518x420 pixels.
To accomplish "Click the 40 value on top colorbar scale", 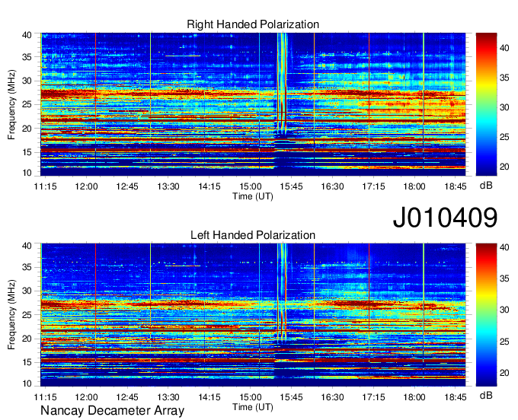I will [x=504, y=48].
